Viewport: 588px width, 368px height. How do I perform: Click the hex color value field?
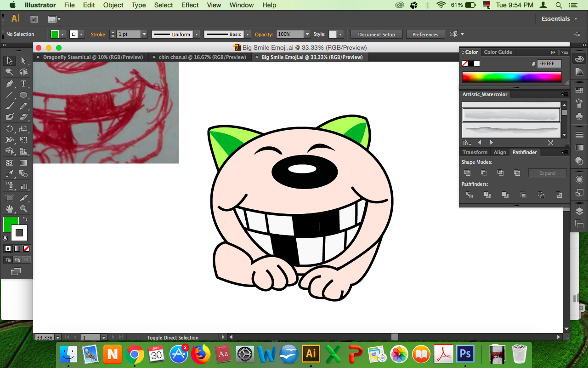tap(549, 64)
